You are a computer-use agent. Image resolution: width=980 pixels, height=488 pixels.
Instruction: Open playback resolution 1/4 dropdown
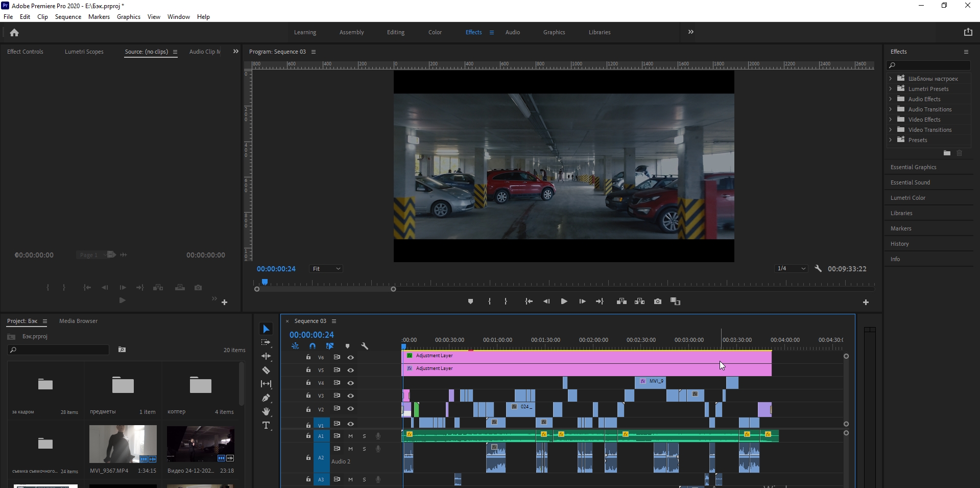point(791,268)
